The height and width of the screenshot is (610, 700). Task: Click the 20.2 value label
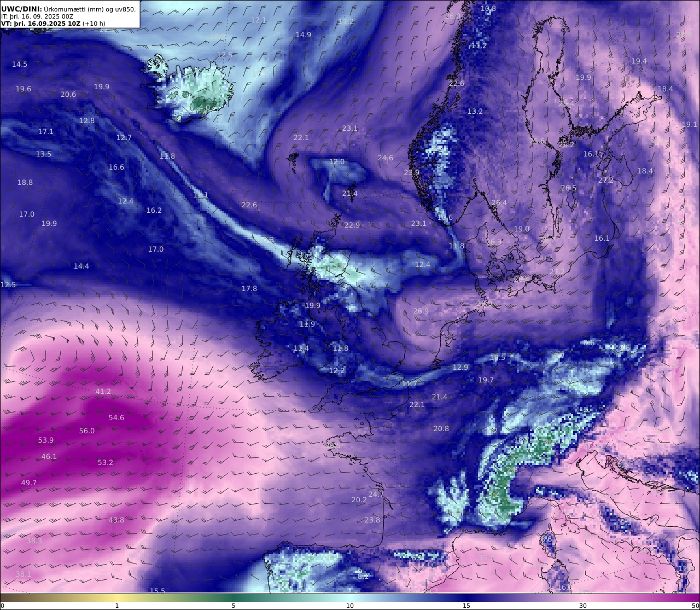(x=359, y=499)
